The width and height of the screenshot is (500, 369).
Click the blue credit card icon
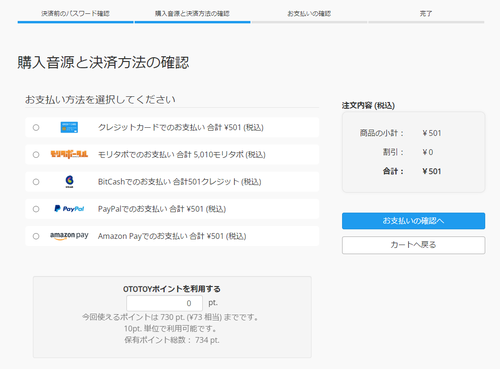(x=69, y=127)
